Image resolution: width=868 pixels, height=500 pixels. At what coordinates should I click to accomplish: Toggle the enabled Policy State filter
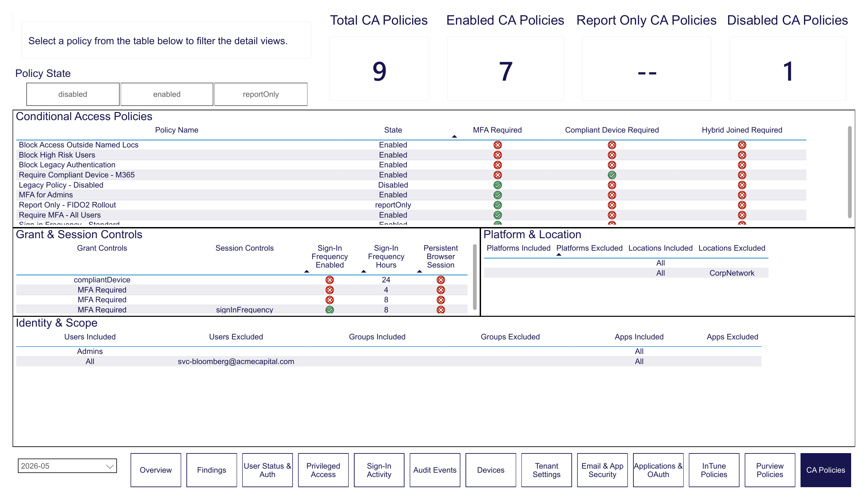click(167, 94)
